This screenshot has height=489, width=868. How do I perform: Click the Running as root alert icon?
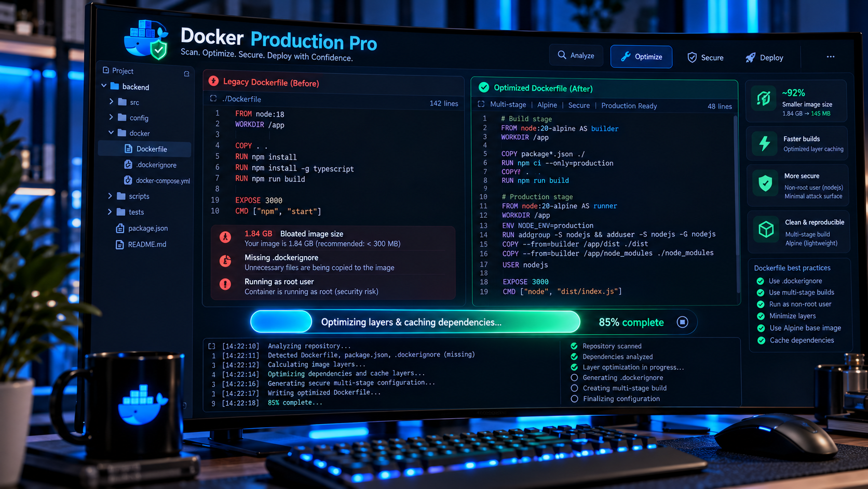pos(225,284)
